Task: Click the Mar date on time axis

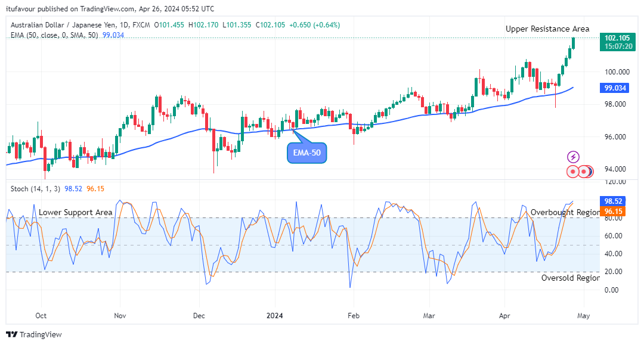Action: (429, 315)
